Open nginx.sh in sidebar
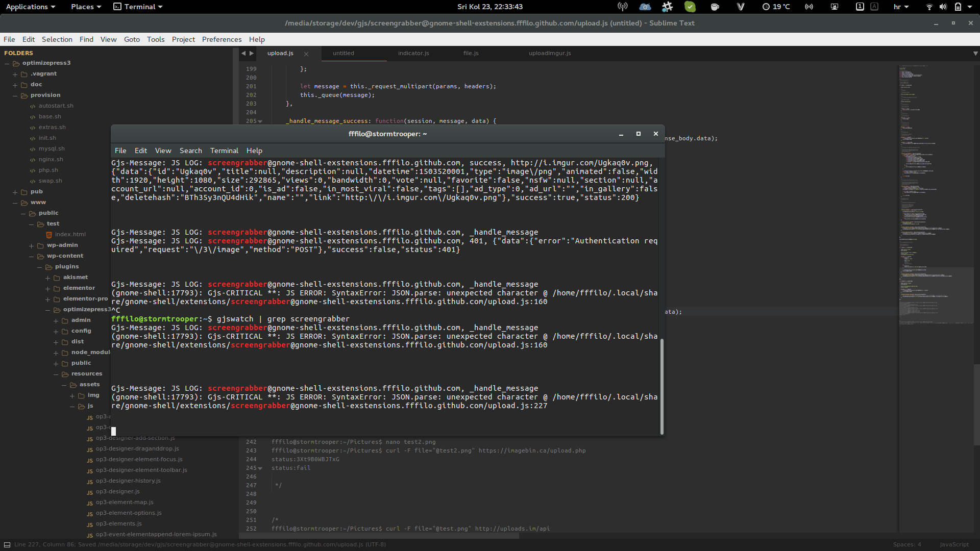Viewport: 980px width, 551px height. (x=51, y=159)
